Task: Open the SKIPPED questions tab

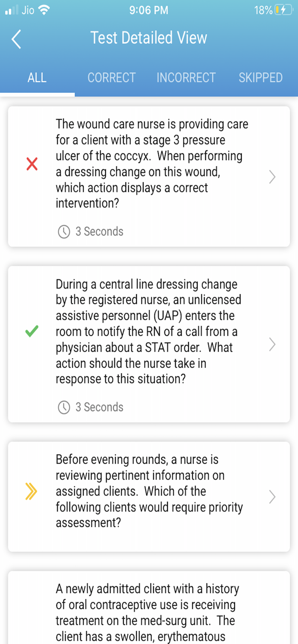Action: [261, 78]
